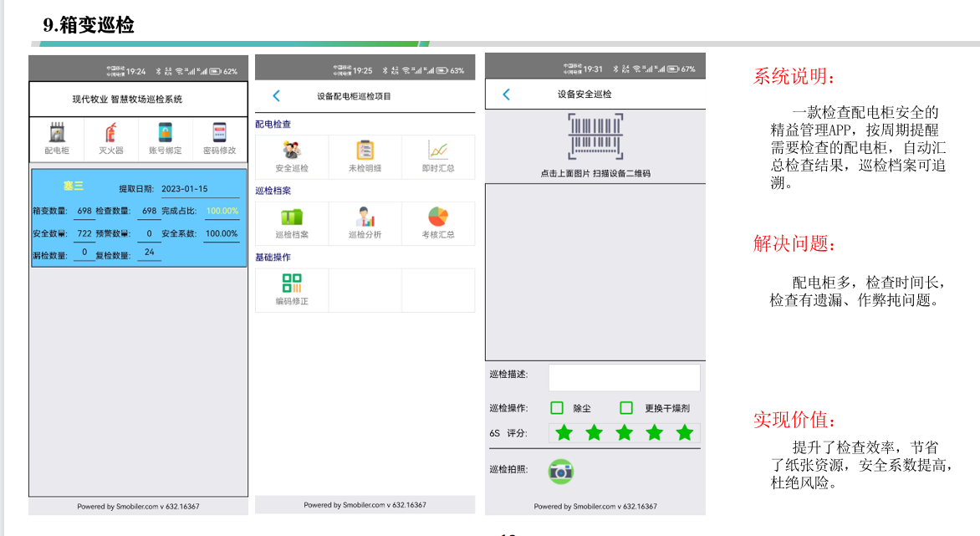980x536 pixels.
Task: Click 漏检数量 value 0
Action: point(84,252)
